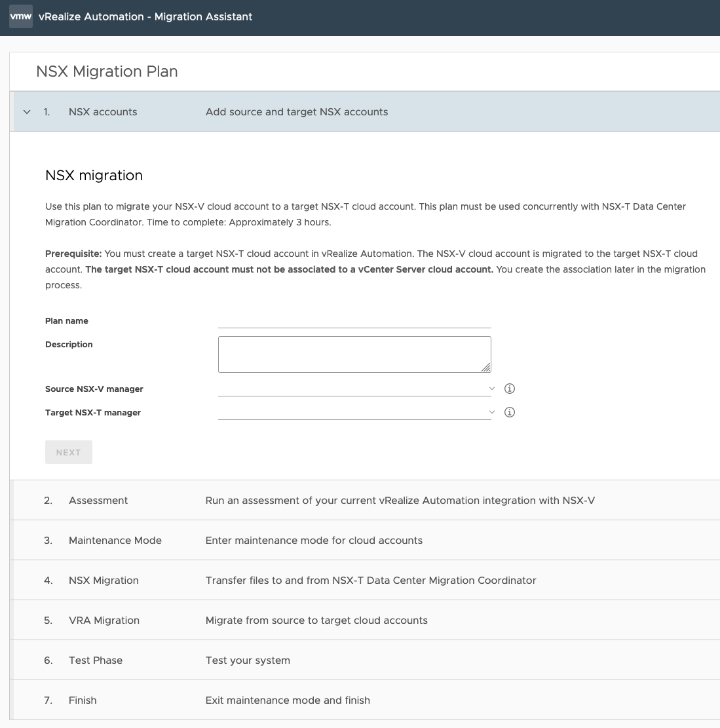Click inside the Description text area

[354, 354]
